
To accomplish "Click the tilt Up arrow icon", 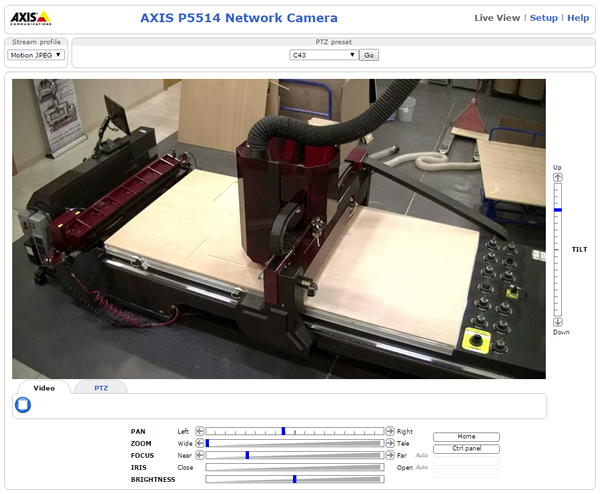I will [x=558, y=178].
